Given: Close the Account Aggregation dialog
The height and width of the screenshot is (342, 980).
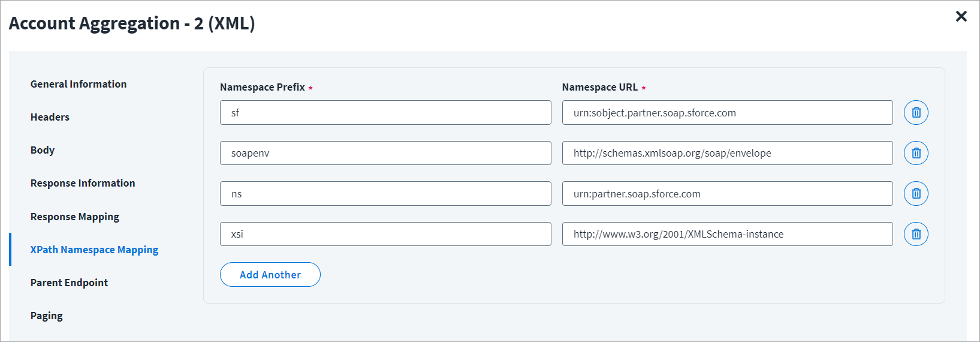Looking at the screenshot, I should tap(961, 16).
